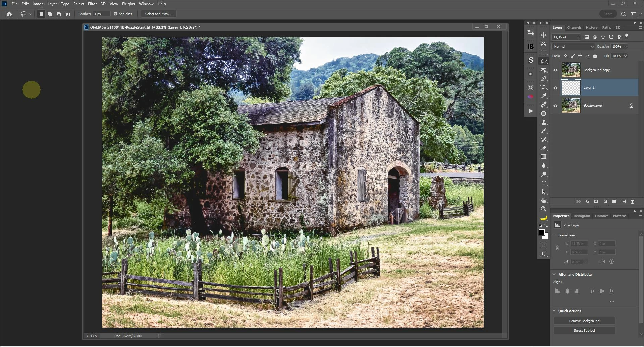The width and height of the screenshot is (644, 347).
Task: Open the Plugins menu
Action: pyautogui.click(x=128, y=4)
